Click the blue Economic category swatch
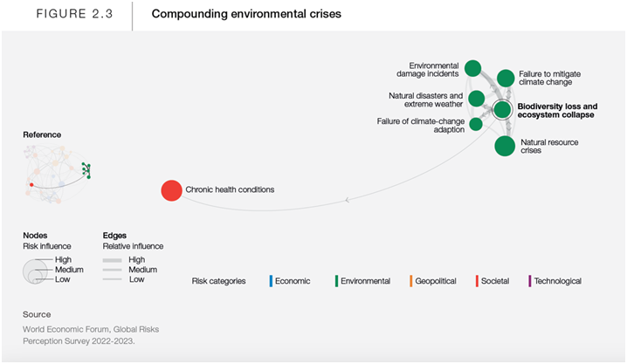The width and height of the screenshot is (627, 364). [x=272, y=281]
